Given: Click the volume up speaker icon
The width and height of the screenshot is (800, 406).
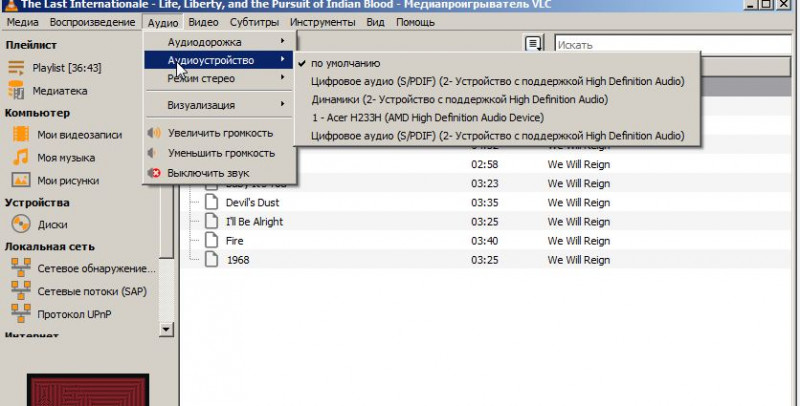Looking at the screenshot, I should pos(154,133).
